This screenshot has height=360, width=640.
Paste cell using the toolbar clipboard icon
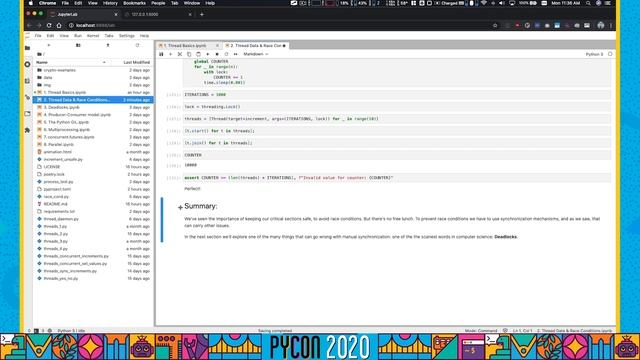click(198, 54)
